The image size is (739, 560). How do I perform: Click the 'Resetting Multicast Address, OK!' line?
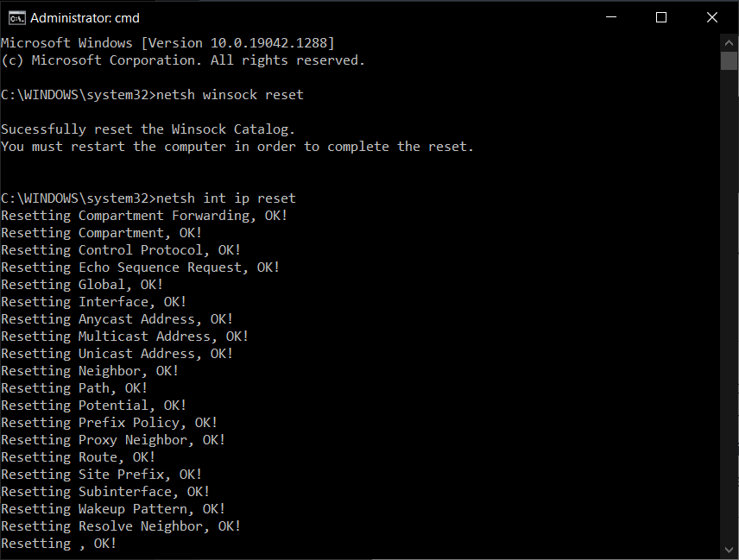tap(124, 337)
